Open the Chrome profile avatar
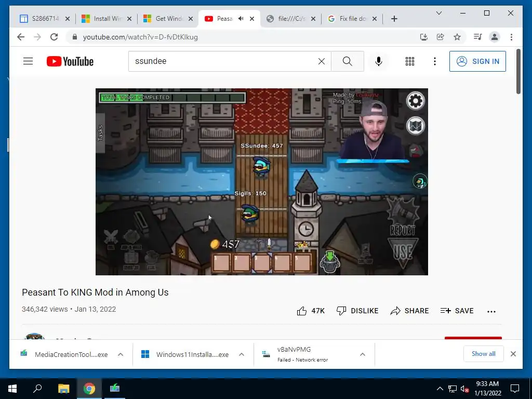Viewport: 532px width, 399px height. [495, 37]
